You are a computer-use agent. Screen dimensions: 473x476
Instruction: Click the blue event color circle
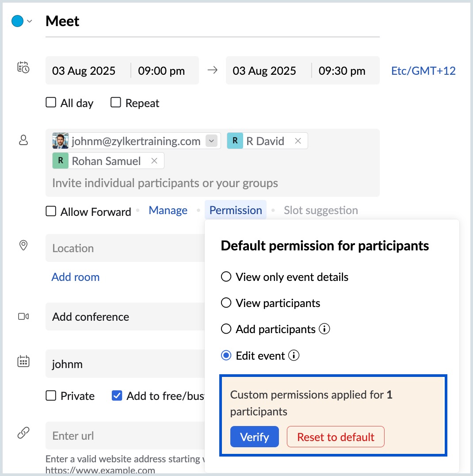tap(17, 21)
